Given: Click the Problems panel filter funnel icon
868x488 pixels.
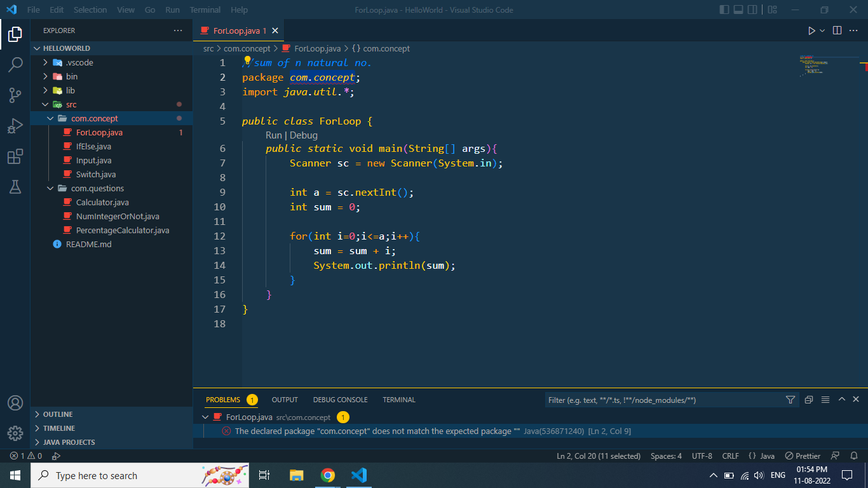Looking at the screenshot, I should click(790, 400).
